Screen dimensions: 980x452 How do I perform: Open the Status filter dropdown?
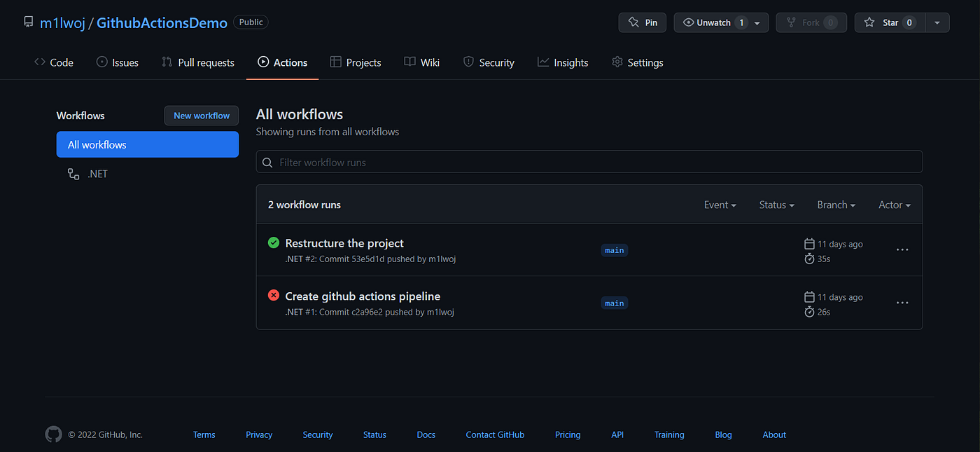(x=776, y=205)
